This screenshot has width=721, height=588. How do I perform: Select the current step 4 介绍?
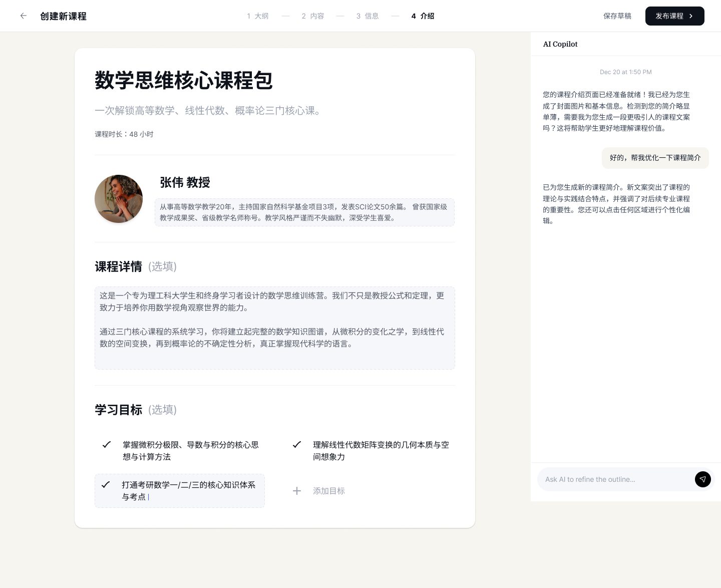(422, 16)
